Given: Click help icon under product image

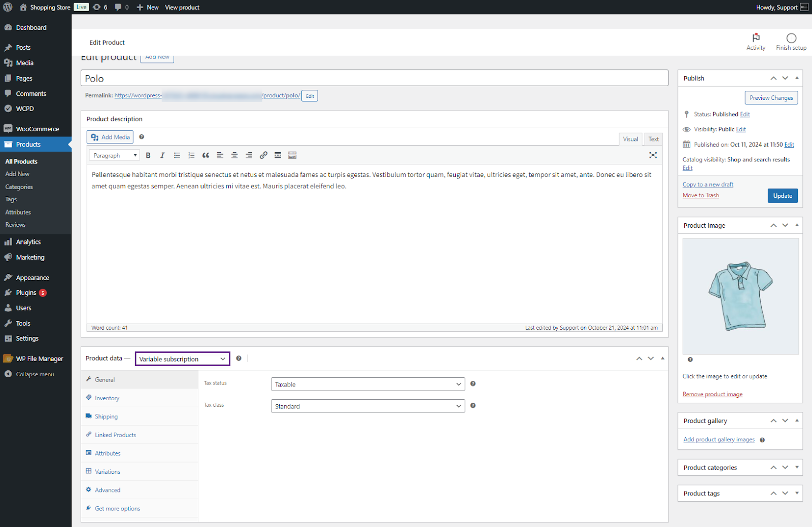Looking at the screenshot, I should (690, 360).
